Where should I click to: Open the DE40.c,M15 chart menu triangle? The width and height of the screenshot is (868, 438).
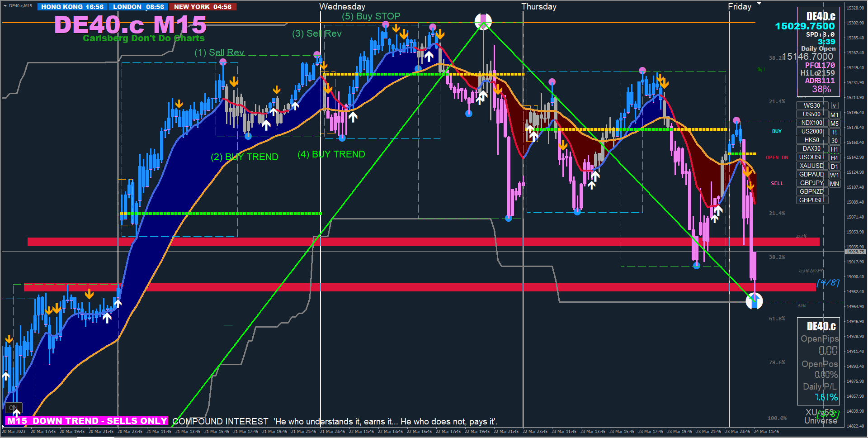pyautogui.click(x=5, y=6)
